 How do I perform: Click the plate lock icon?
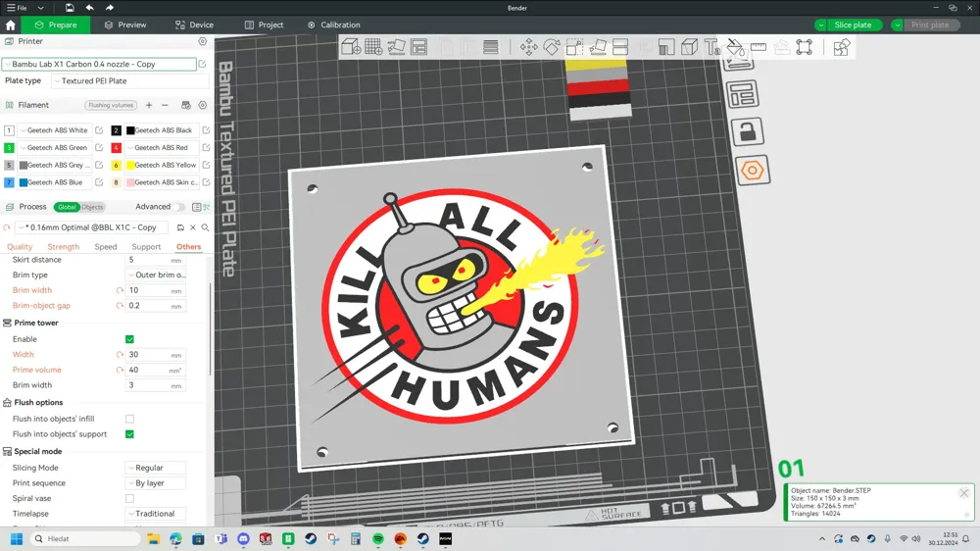click(x=748, y=132)
